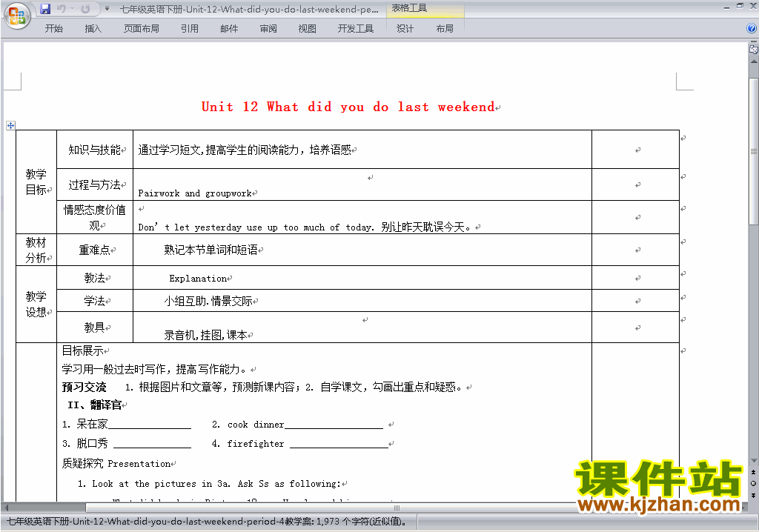This screenshot has width=759, height=532.
Task: Switch to the 引用 tab
Action: 190,29
